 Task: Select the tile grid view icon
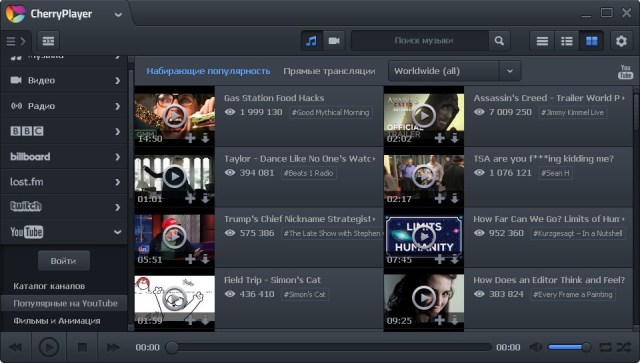point(591,41)
